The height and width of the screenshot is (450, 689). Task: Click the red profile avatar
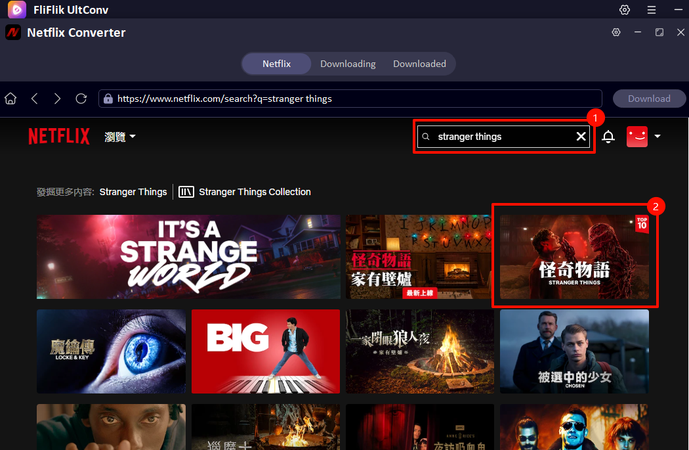[637, 136]
